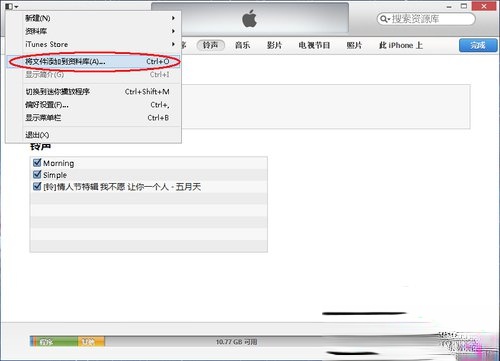The width and height of the screenshot is (500, 361).
Task: Expand the 新建(N) submenu
Action: (x=94, y=18)
